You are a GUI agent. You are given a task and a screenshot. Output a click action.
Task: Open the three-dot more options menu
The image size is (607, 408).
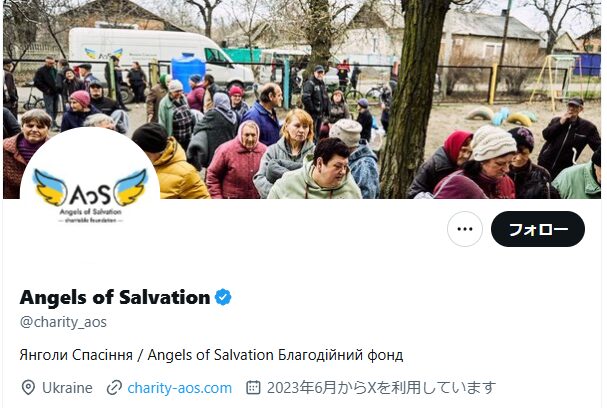pyautogui.click(x=465, y=229)
